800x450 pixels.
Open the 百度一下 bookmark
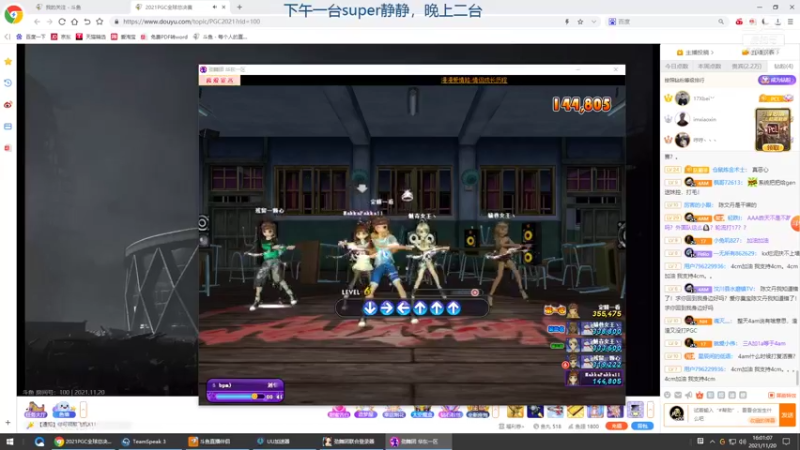click(x=31, y=37)
